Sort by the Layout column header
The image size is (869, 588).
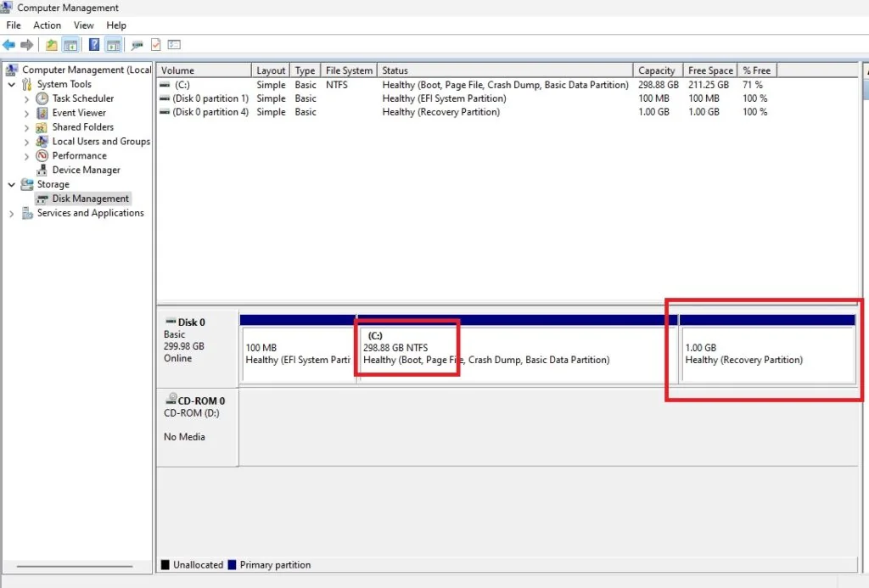271,70
